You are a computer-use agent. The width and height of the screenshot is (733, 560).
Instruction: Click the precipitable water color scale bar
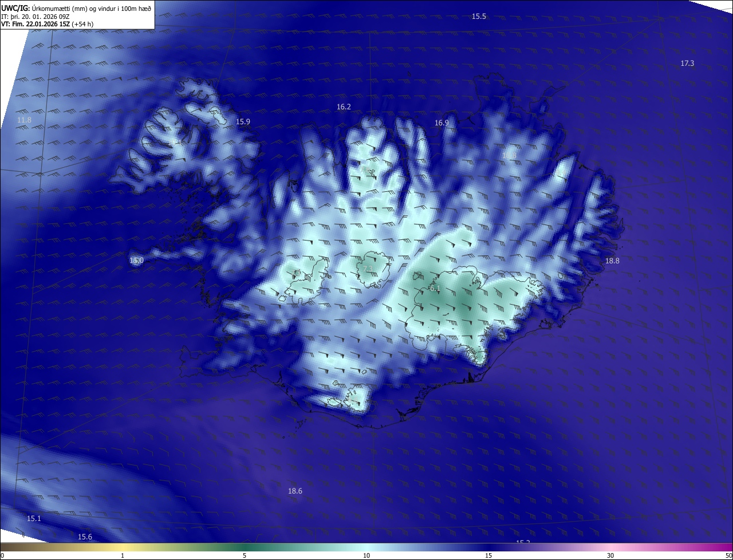tap(366, 547)
